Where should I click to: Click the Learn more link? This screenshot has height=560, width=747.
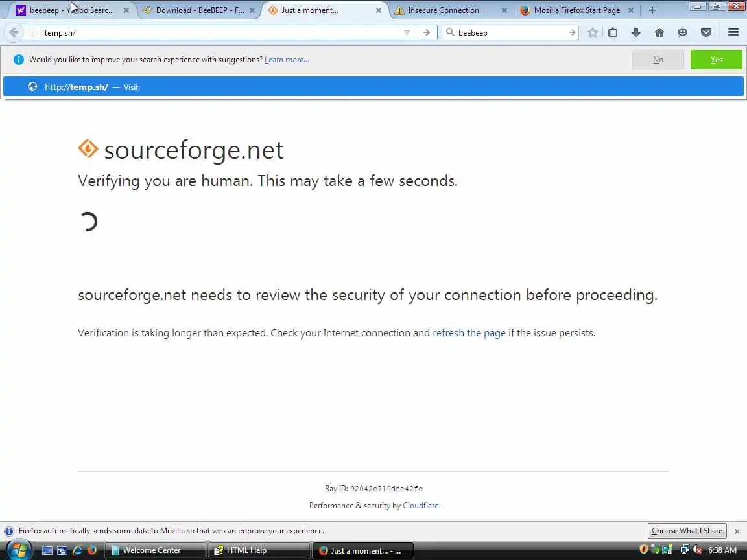pyautogui.click(x=287, y=60)
